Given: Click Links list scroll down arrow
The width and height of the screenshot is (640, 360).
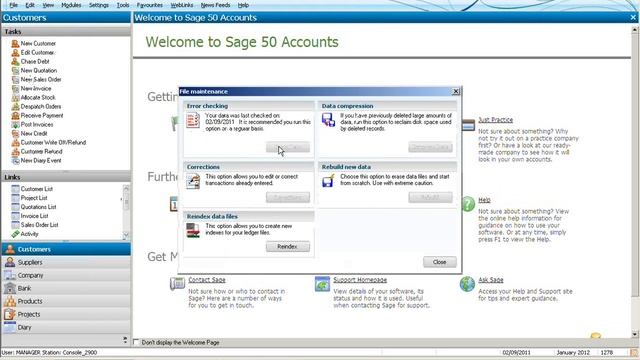Looking at the screenshot, I should [x=126, y=236].
